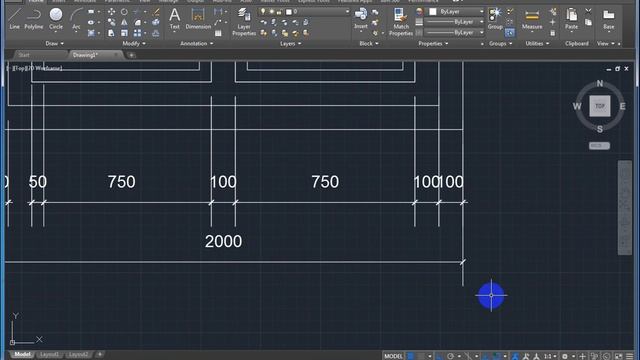Switch to the Start tab
This screenshot has width=640, height=360.
point(24,55)
